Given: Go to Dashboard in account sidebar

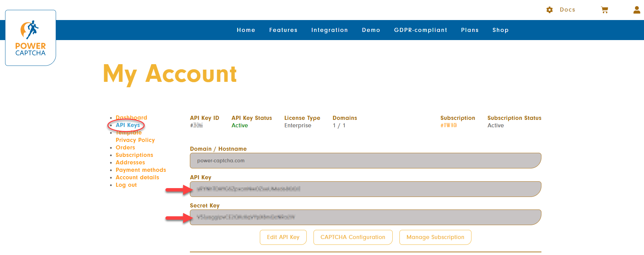Looking at the screenshot, I should pos(131,117).
